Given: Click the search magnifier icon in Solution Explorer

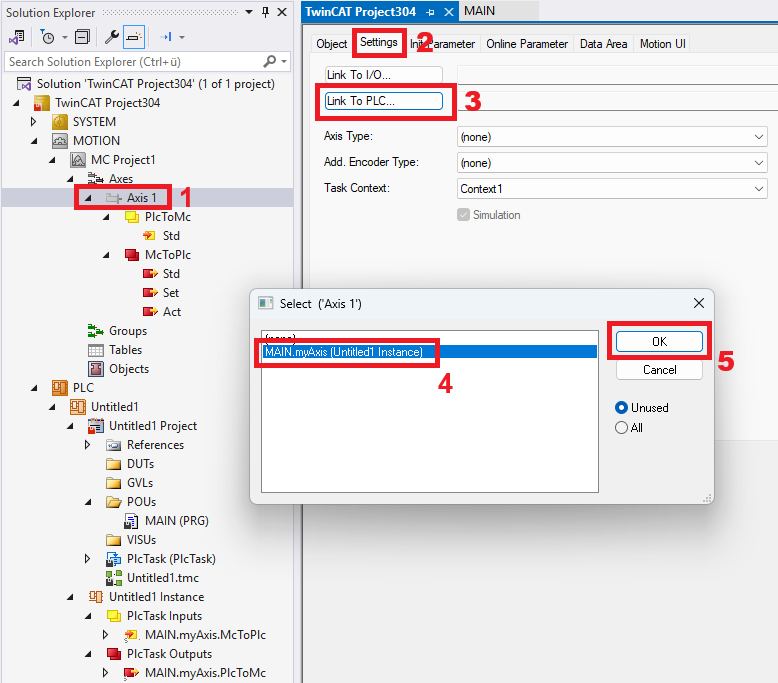Looking at the screenshot, I should 269,62.
